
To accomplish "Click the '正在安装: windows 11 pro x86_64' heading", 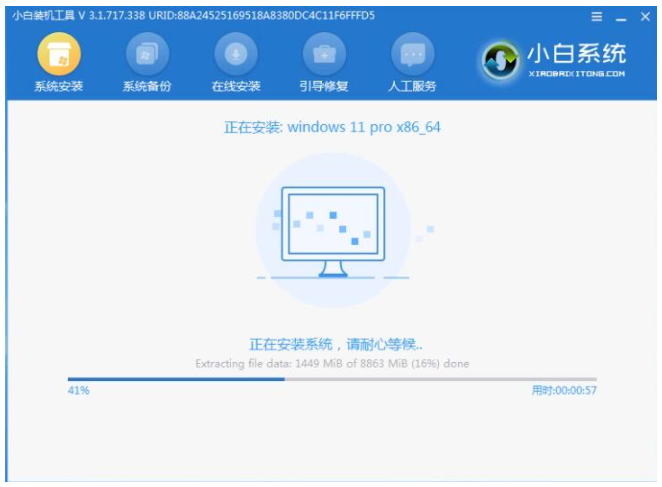I will pyautogui.click(x=332, y=127).
